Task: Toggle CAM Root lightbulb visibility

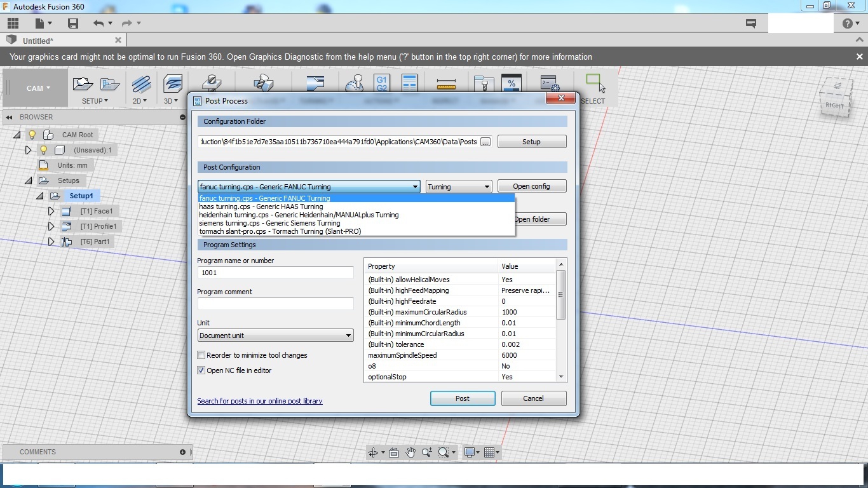Action: pyautogui.click(x=32, y=135)
